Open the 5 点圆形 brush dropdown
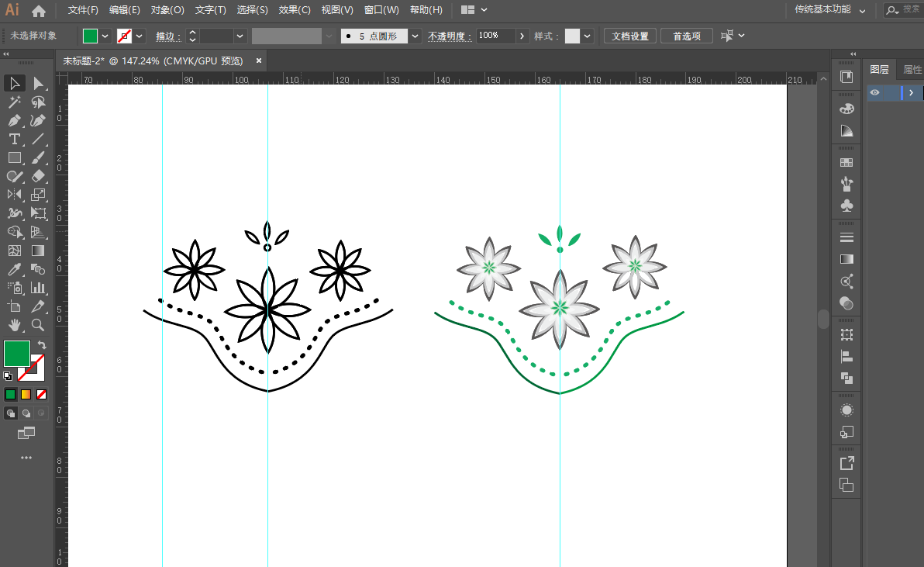Image resolution: width=924 pixels, height=567 pixels. click(x=415, y=36)
